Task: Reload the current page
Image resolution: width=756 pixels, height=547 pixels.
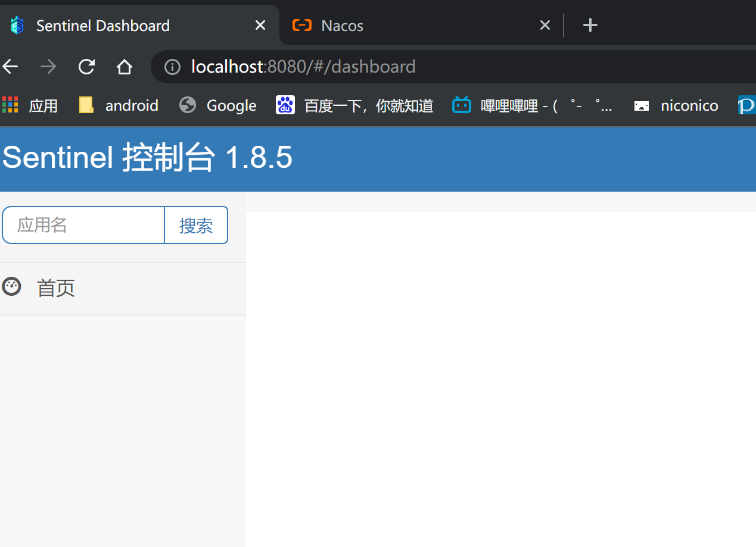Action: click(x=87, y=67)
